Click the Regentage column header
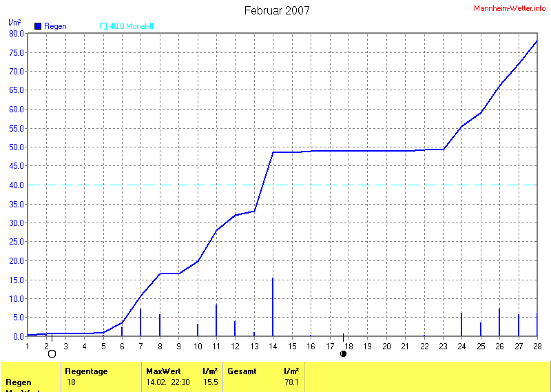This screenshot has height=392, width=551. click(x=86, y=371)
